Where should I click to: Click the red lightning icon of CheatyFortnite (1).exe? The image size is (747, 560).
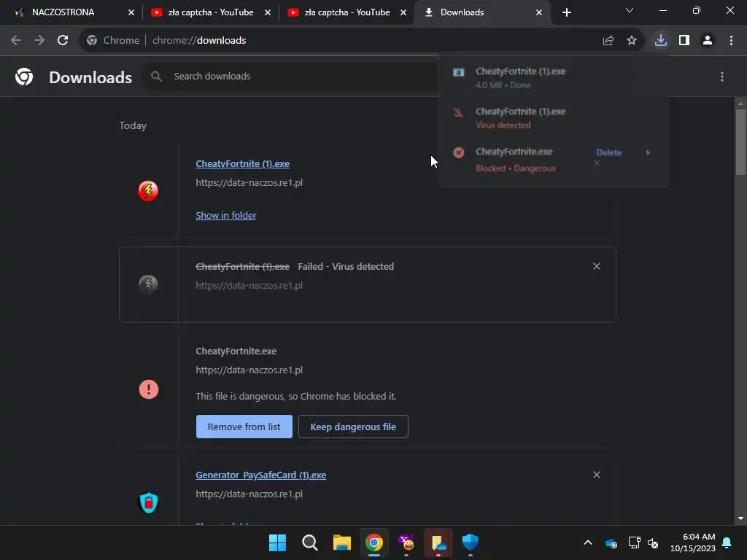[x=148, y=191]
